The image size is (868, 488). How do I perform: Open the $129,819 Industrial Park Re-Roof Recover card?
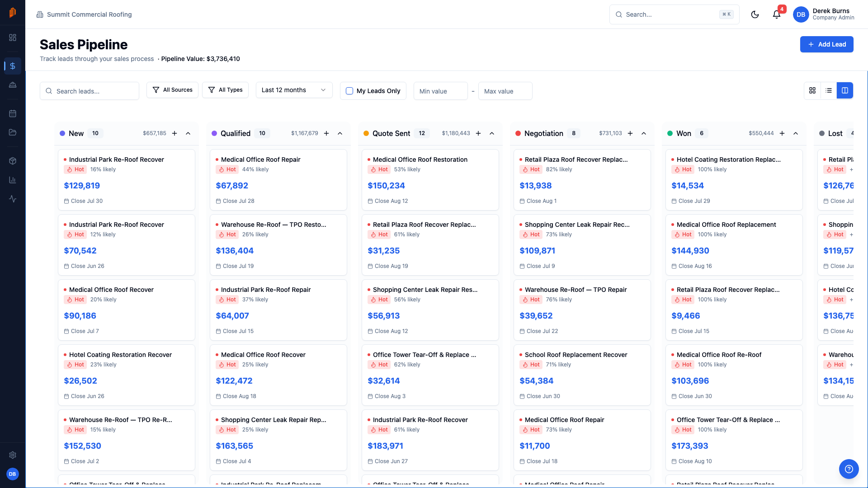[127, 180]
